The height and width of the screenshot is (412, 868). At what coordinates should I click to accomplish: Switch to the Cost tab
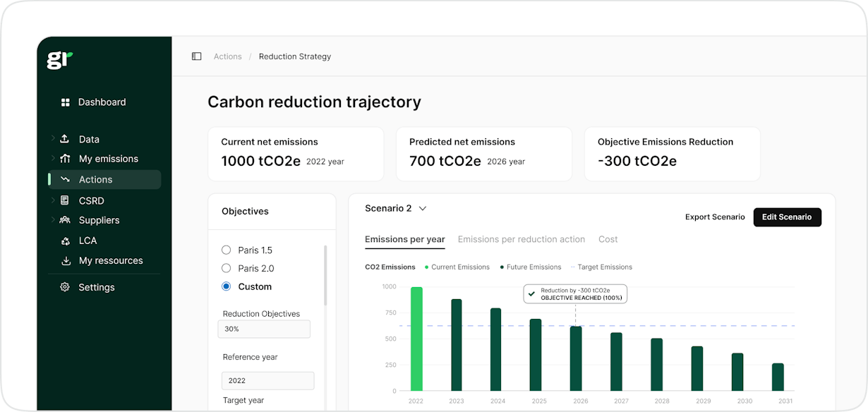click(x=608, y=239)
